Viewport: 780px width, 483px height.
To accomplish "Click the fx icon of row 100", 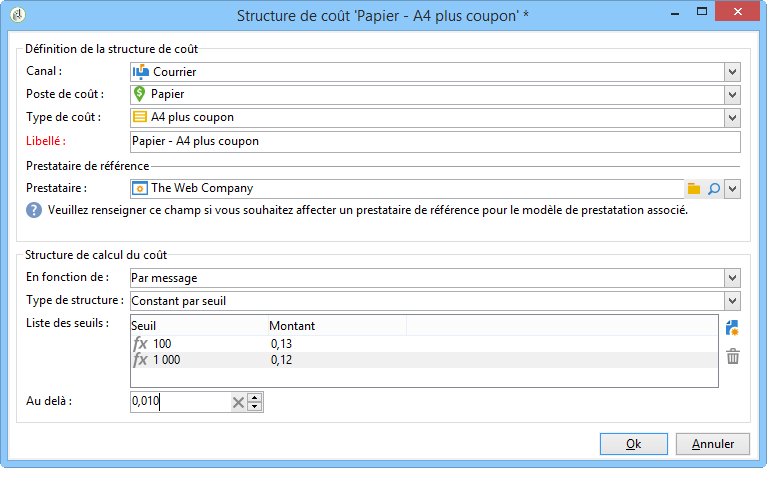I will (x=140, y=344).
